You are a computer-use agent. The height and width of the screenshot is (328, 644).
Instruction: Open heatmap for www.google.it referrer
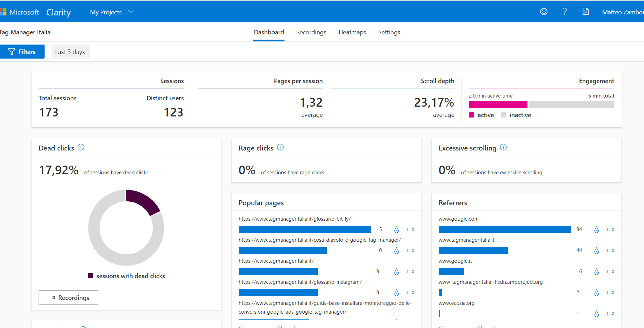597,272
